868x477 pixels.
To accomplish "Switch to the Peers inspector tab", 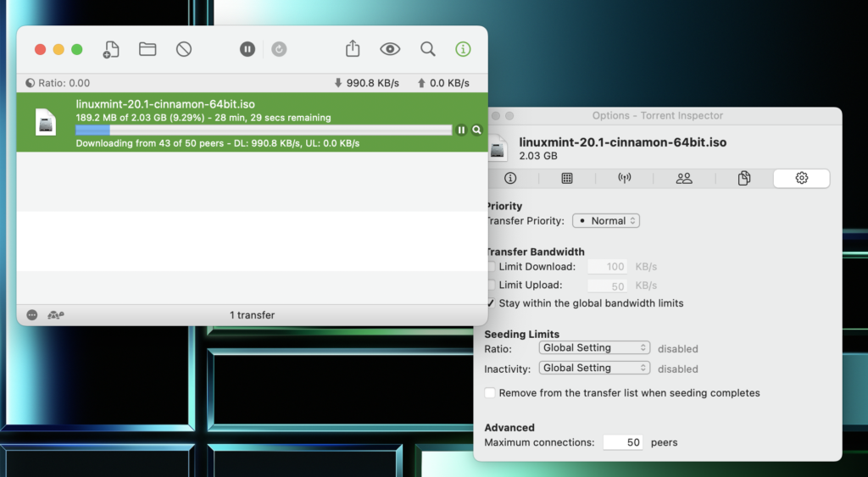I will tap(684, 178).
